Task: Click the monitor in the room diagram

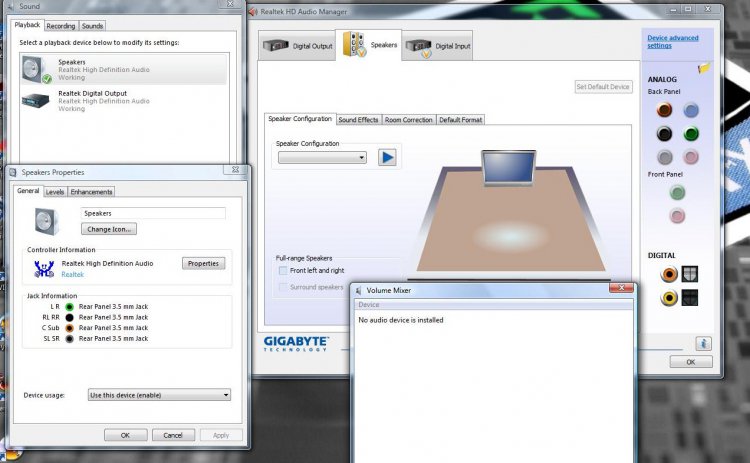Action: pyautogui.click(x=508, y=167)
